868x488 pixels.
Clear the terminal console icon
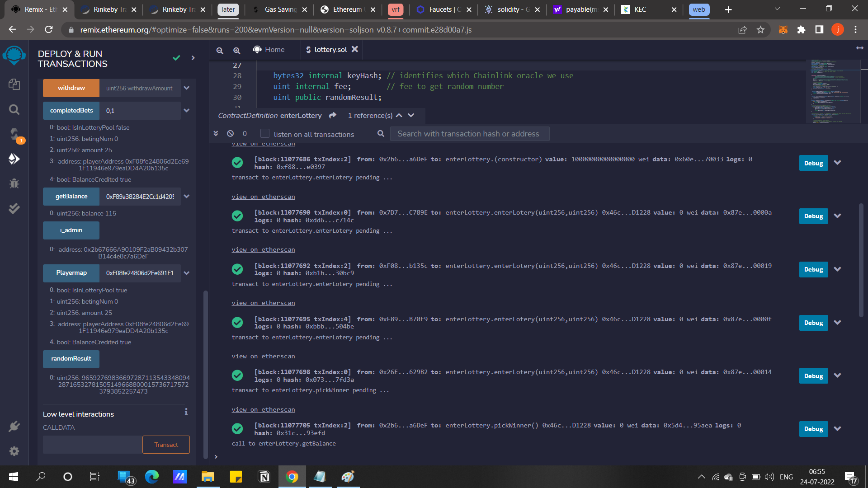230,134
